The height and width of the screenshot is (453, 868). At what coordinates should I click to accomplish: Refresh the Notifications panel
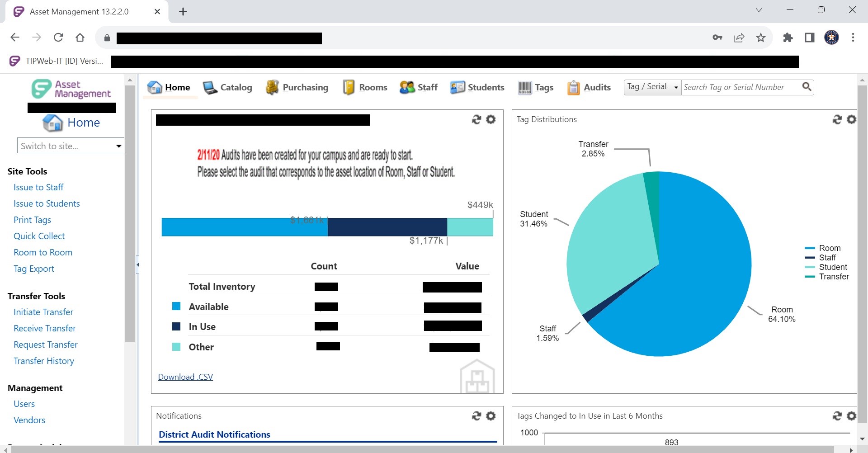476,416
